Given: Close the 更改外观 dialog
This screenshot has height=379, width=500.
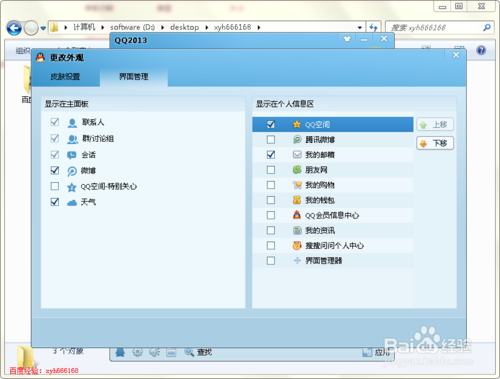Looking at the screenshot, I should pos(456,55).
